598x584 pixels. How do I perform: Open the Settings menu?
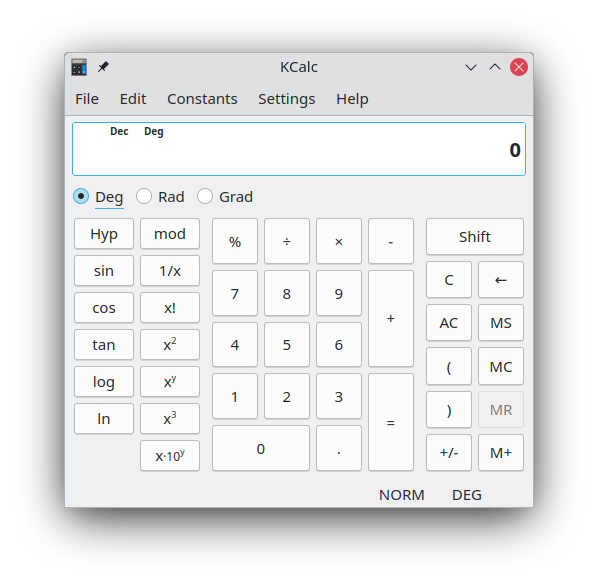[x=287, y=99]
